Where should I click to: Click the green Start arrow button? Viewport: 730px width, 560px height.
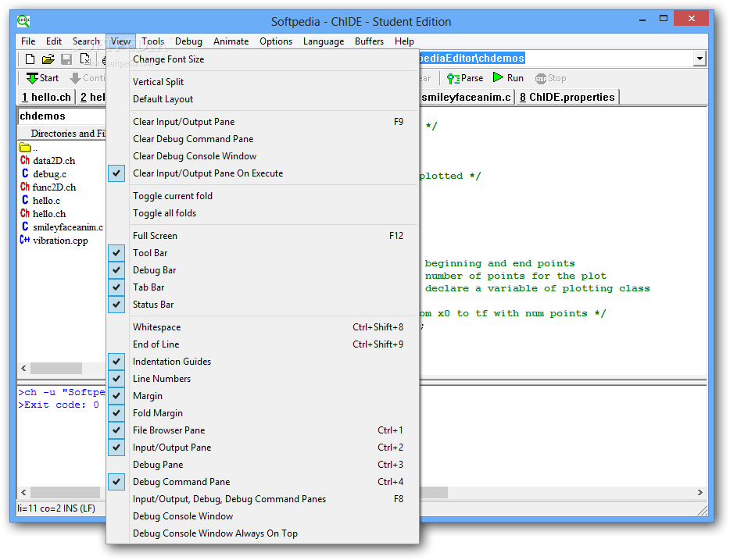(42, 78)
